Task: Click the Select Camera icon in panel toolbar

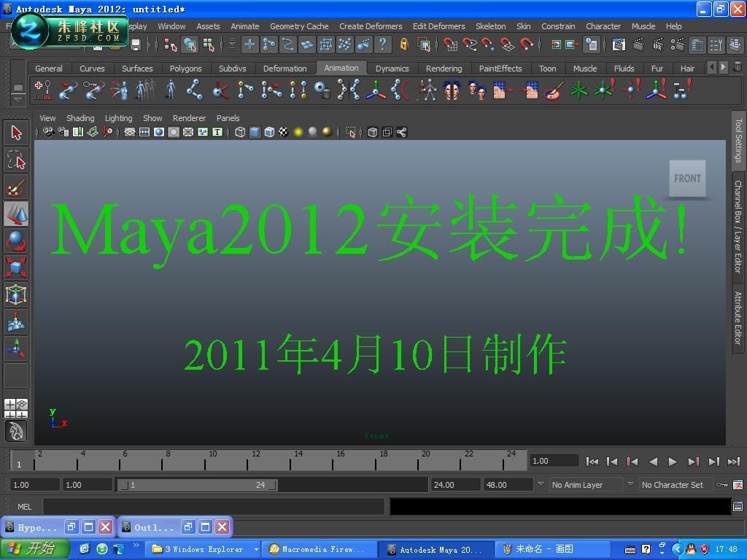Action: pyautogui.click(x=49, y=132)
